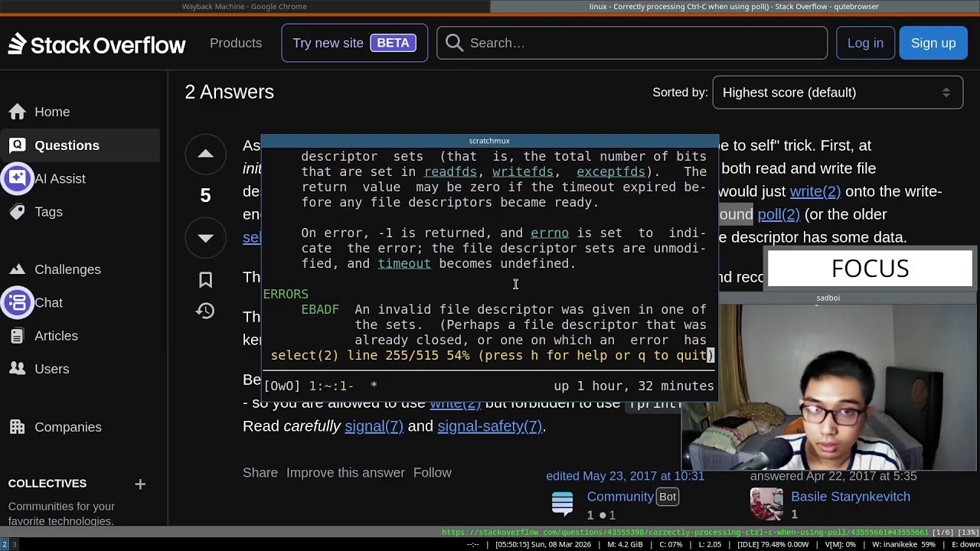Image resolution: width=980 pixels, height=551 pixels.
Task: Click the underlined 'errno' word in terminal
Action: [550, 233]
